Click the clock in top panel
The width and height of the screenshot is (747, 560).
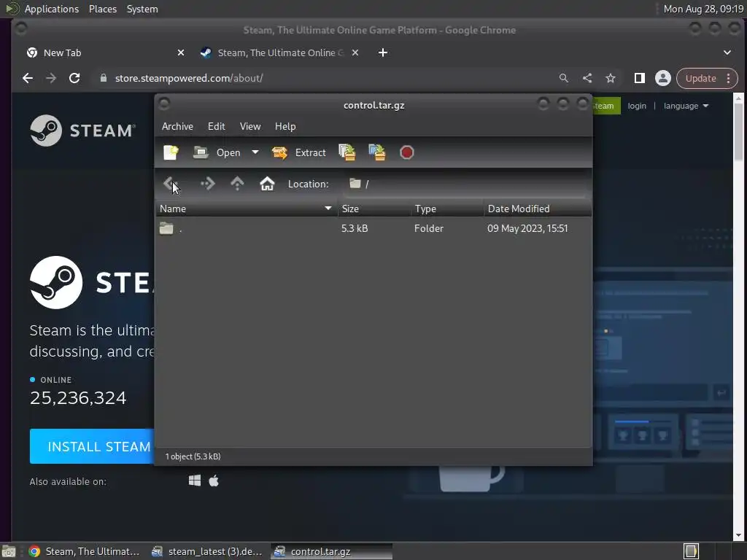click(x=703, y=9)
